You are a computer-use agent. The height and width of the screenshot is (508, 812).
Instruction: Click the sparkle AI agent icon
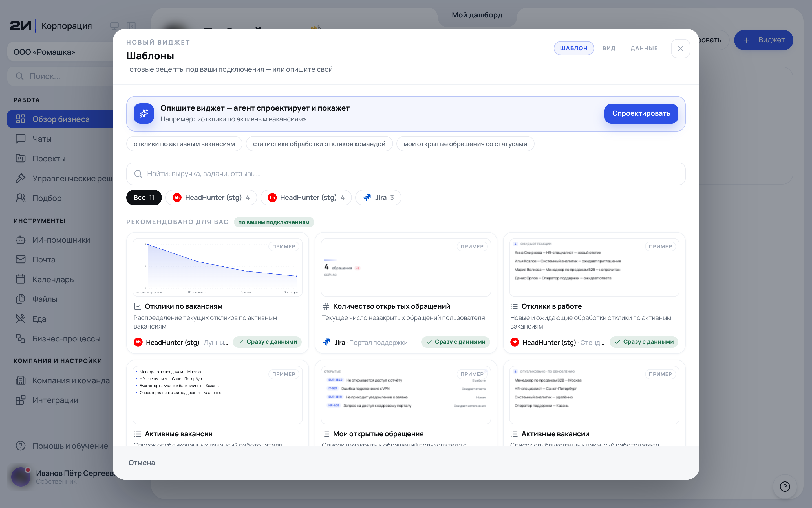(144, 113)
